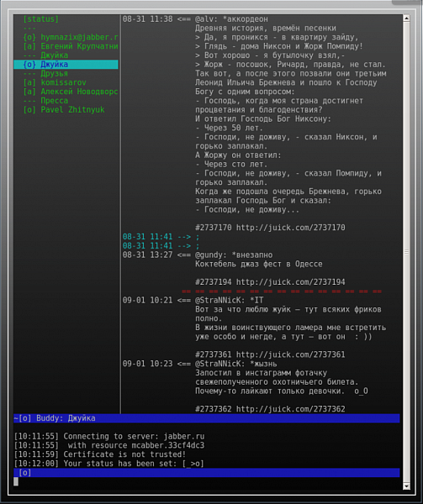This screenshot has height=504, width=423.
Task: Click the first '08-31 11:41 -->' outgoing message
Action: click(161, 237)
